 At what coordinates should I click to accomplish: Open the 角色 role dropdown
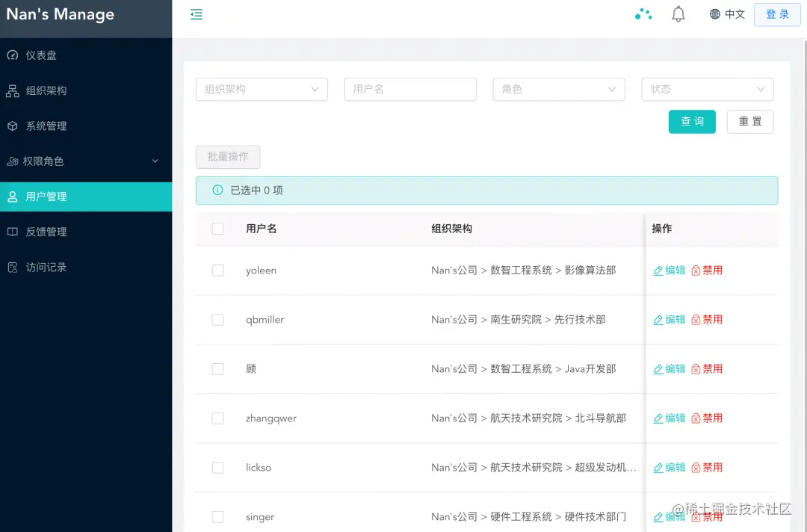pyautogui.click(x=558, y=89)
